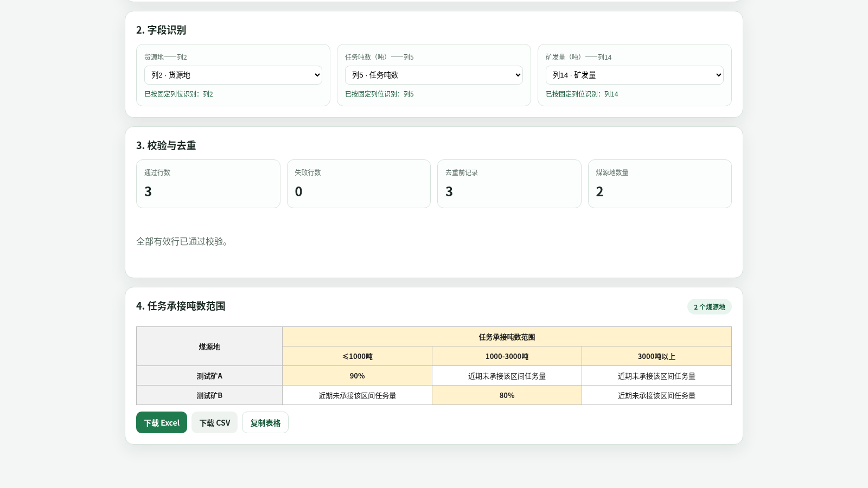The image size is (868, 488).
Task: Click 测试矿B's 3000吨以上 cell
Action: tap(656, 395)
